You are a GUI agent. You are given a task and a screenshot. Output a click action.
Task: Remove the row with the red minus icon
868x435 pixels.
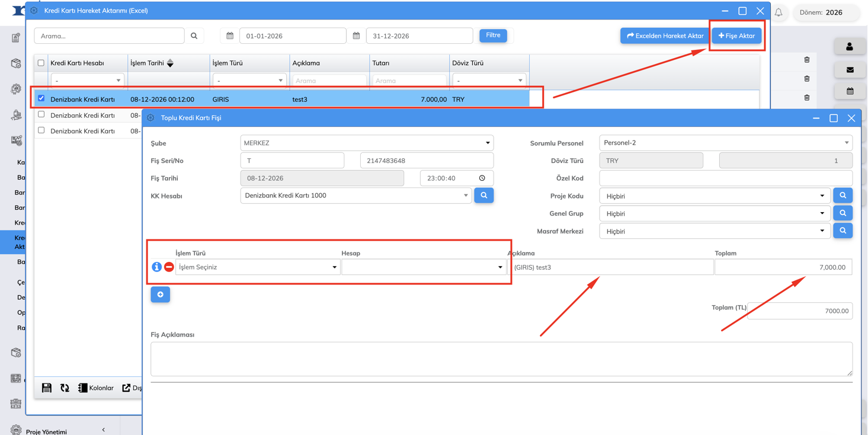(169, 267)
